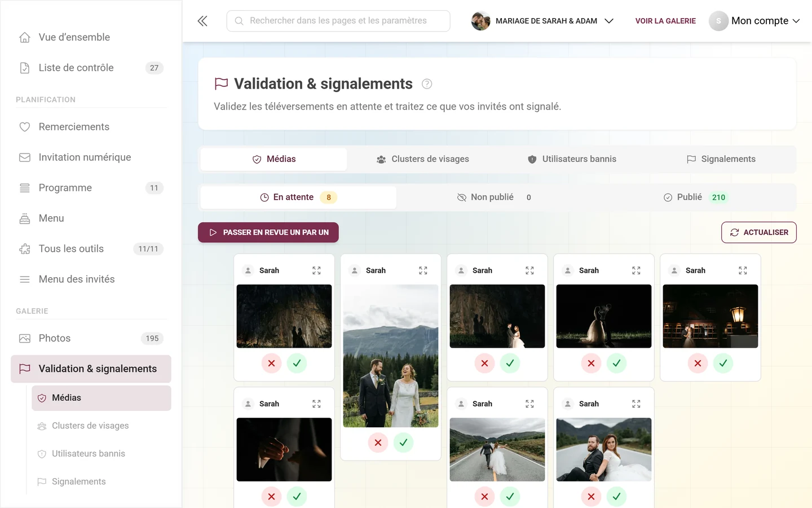Expand the lantern cabin night photo
This screenshot has height=508, width=812.
pyautogui.click(x=743, y=271)
